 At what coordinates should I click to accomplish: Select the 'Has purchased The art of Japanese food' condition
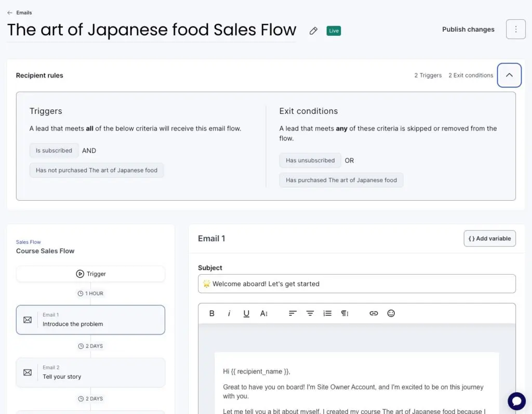pos(341,180)
